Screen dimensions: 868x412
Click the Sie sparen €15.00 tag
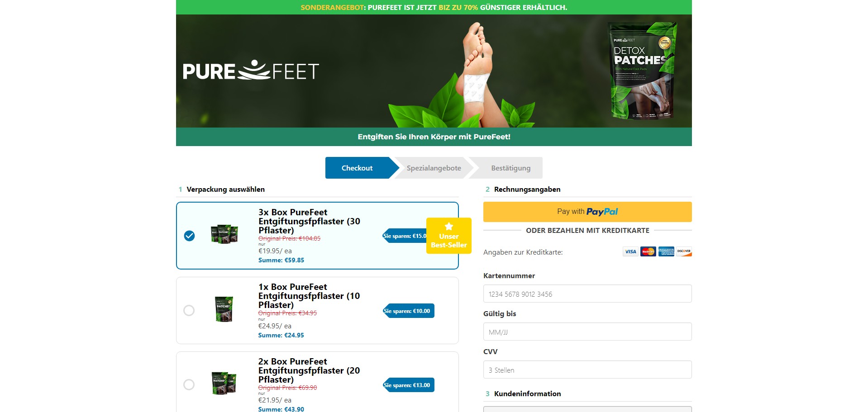coord(405,236)
